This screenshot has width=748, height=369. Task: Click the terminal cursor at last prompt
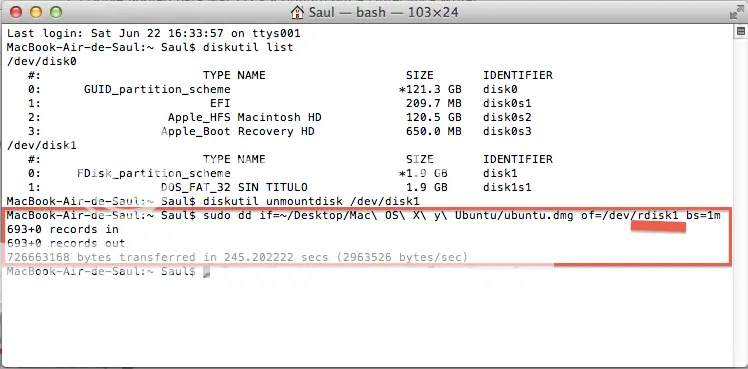point(207,272)
